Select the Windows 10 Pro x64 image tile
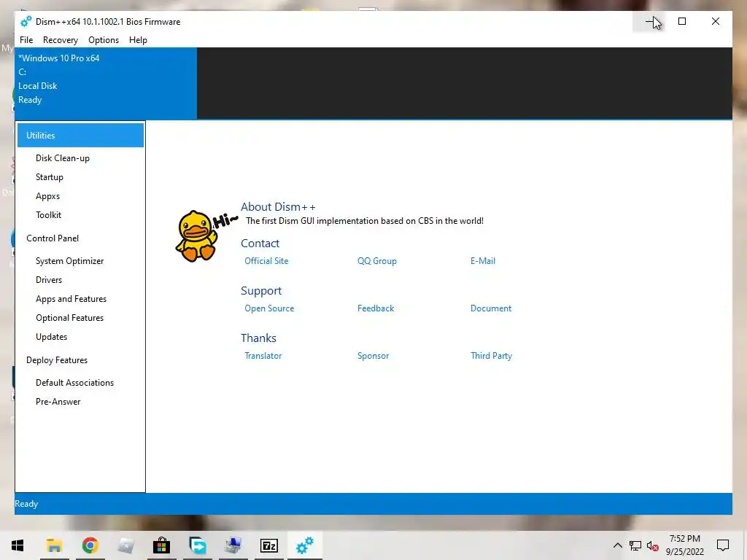Screen dimensions: 747x560 106,83
